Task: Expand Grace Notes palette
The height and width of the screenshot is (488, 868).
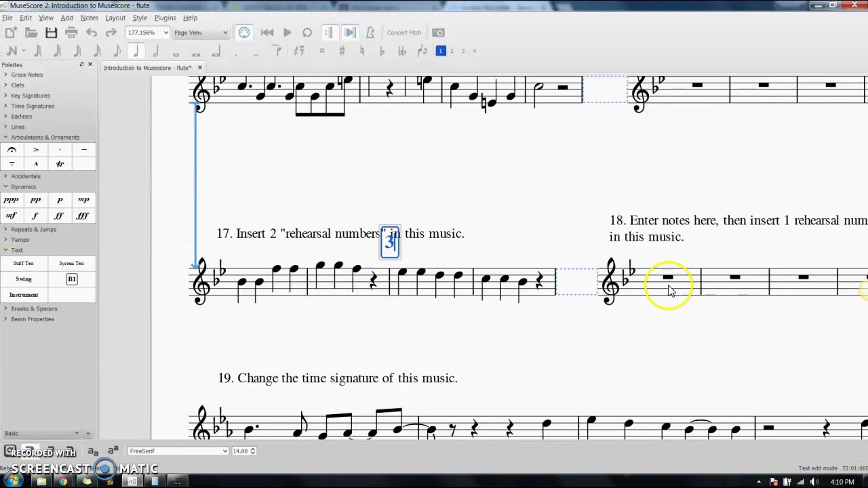Action: 26,75
